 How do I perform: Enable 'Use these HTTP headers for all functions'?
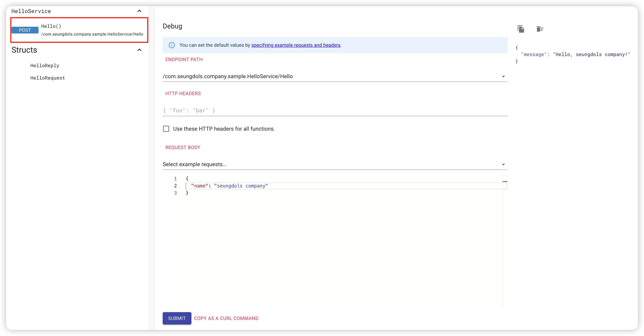pyautogui.click(x=166, y=129)
